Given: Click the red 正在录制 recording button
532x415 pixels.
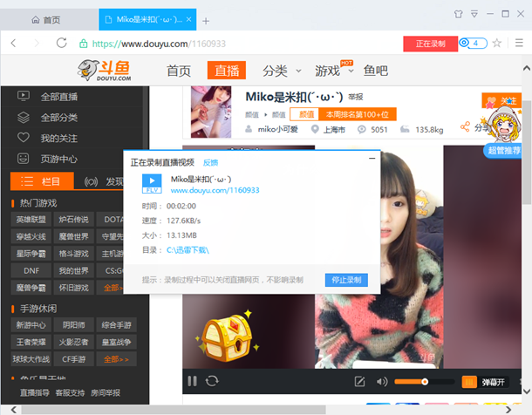Looking at the screenshot, I should [x=430, y=44].
